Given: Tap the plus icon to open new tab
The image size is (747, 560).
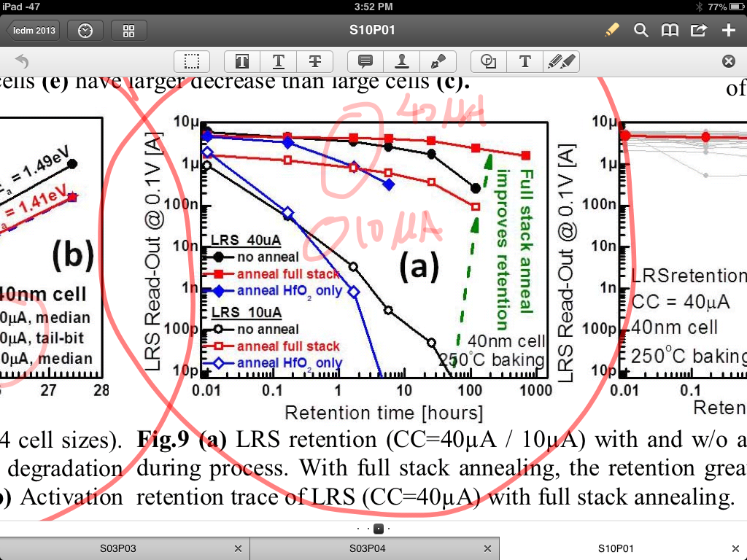Looking at the screenshot, I should (728, 30).
